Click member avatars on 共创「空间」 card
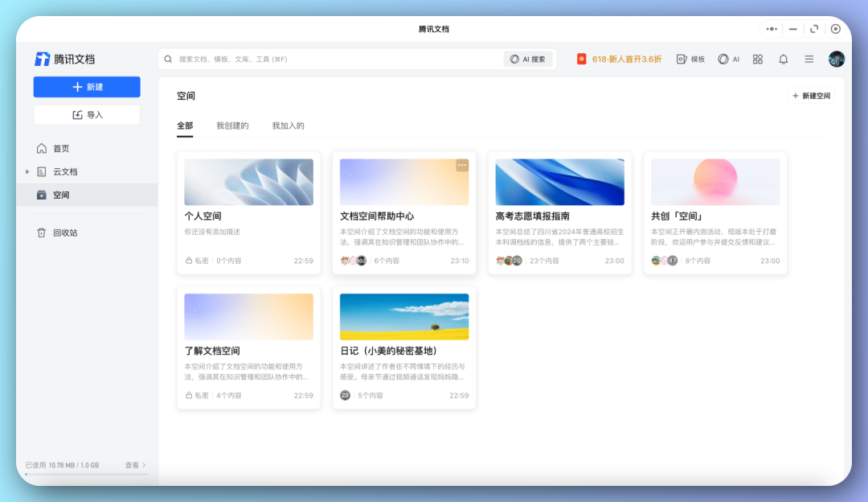Screen dimensions: 868x502 [x=665, y=261]
